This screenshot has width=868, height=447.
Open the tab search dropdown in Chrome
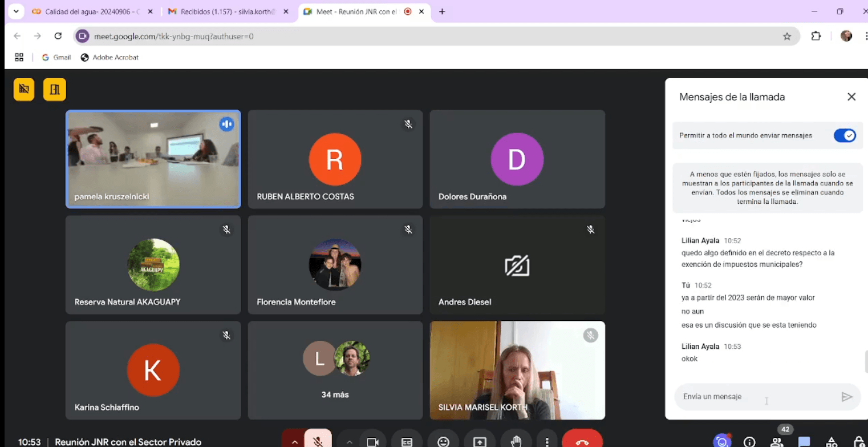pos(16,11)
